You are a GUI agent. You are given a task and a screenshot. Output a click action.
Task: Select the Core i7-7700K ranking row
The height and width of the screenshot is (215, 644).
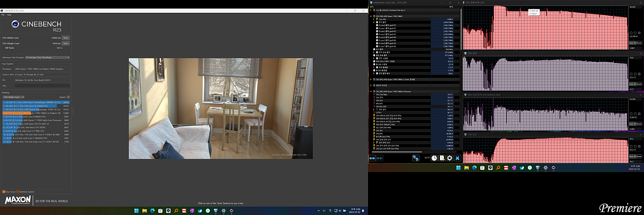point(36,131)
